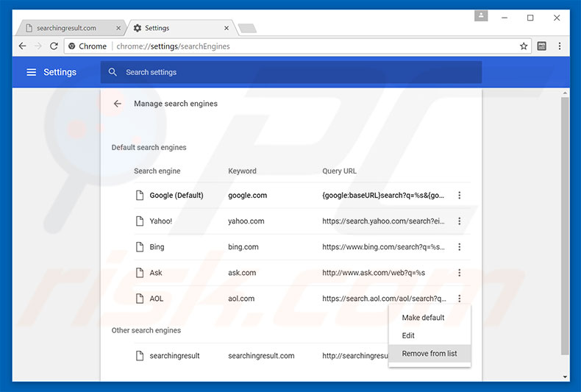The height and width of the screenshot is (392, 581).
Task: Click the Bing query URL text
Action: (383, 247)
